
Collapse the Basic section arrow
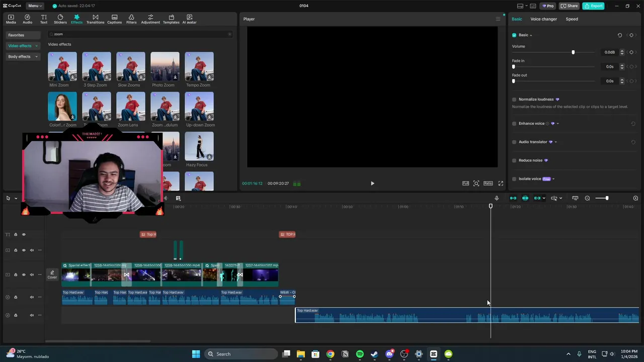[x=531, y=35]
